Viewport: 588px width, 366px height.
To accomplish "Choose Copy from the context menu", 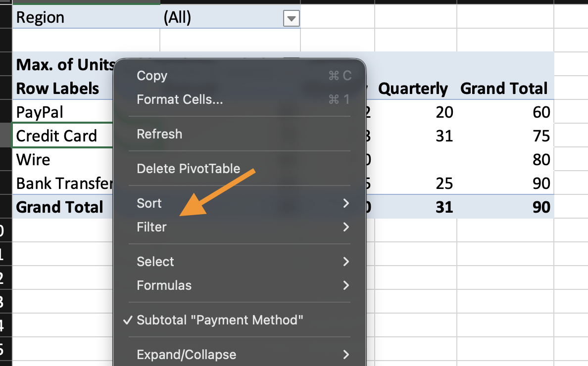I will tap(152, 76).
